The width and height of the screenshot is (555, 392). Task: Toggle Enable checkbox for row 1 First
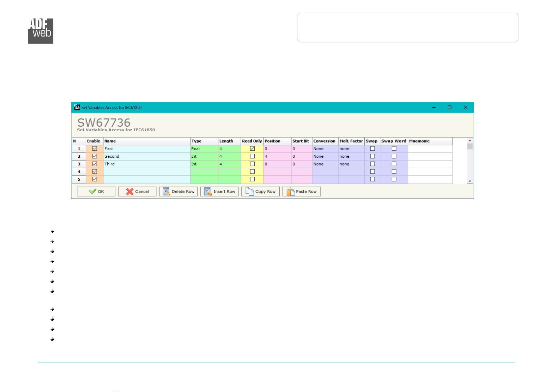[95, 149]
